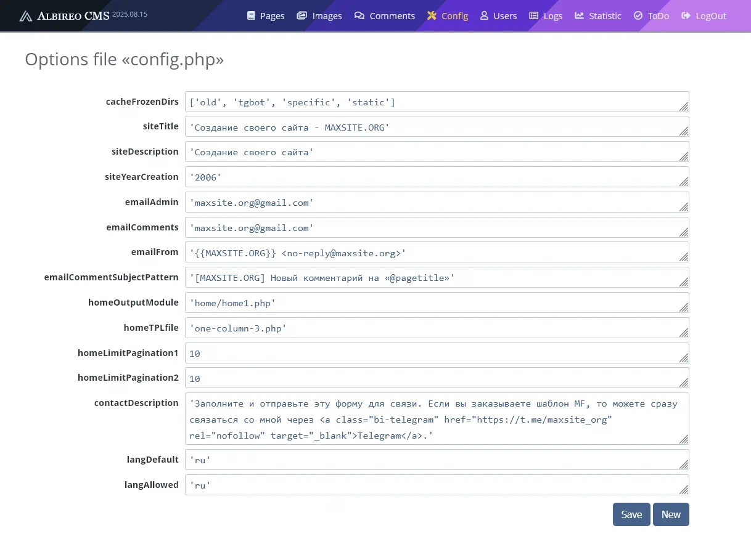Click the Albireo CMS logo

click(x=64, y=15)
